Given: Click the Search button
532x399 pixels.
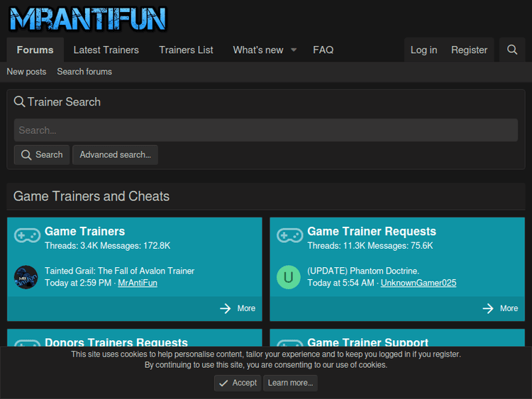Looking at the screenshot, I should [42, 155].
